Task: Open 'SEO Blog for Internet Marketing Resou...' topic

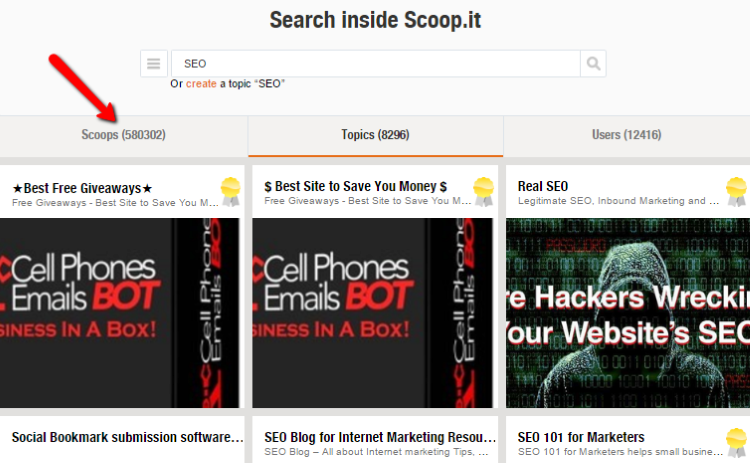Action: click(x=380, y=437)
